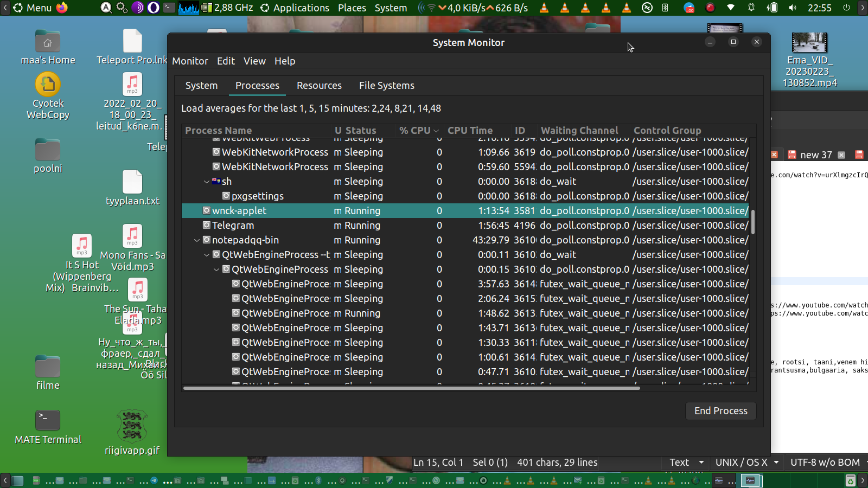Collapse the sh process tree node

[x=207, y=182]
